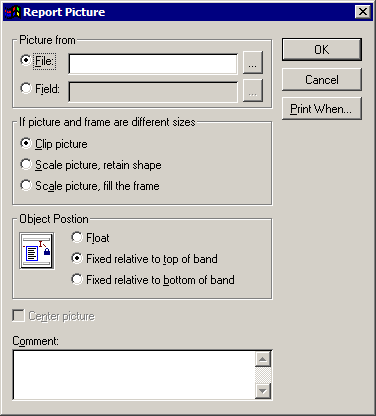
Task: Click the app icon in title bar
Action: 12,12
